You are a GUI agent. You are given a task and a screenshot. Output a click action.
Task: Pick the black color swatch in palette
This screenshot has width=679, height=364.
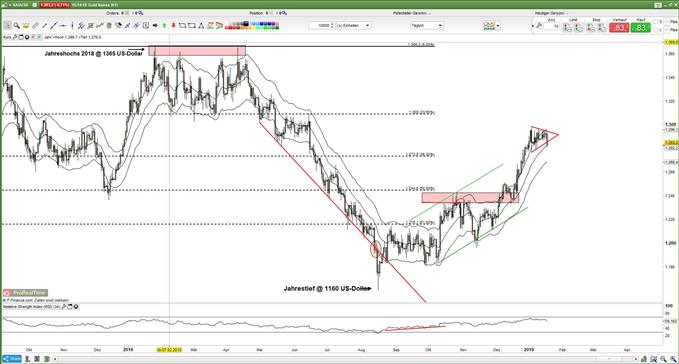246,23
